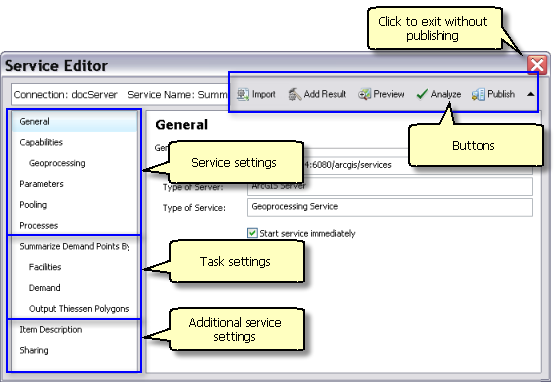This screenshot has width=554, height=382.
Task: Select General in the settings list
Action: click(75, 122)
